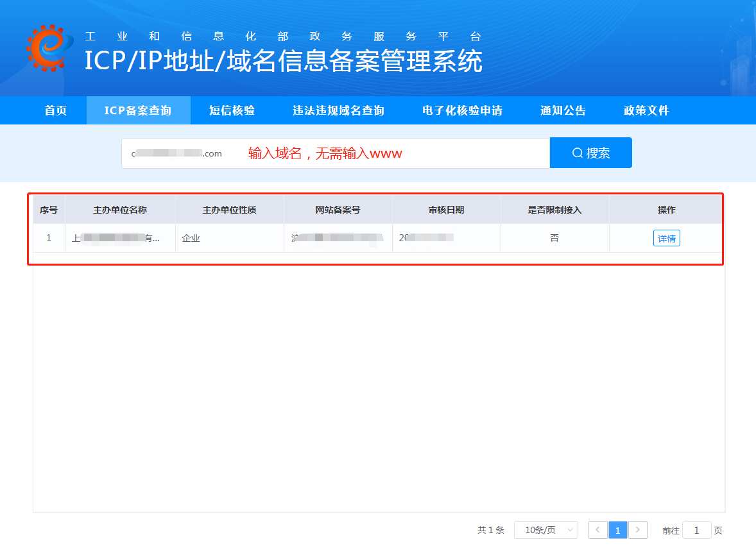Select page 1 in pagination

tap(617, 530)
